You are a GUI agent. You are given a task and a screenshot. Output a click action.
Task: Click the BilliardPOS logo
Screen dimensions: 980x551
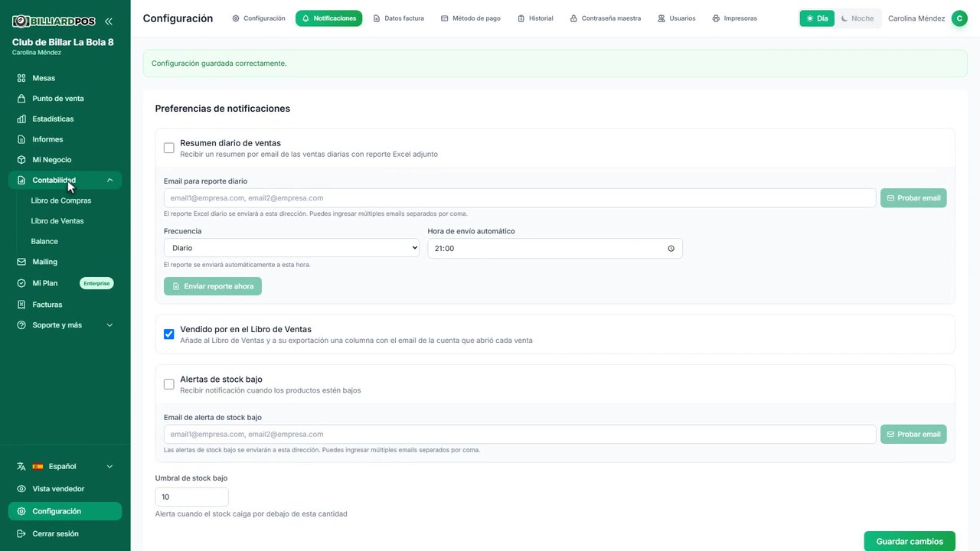pos(54,21)
